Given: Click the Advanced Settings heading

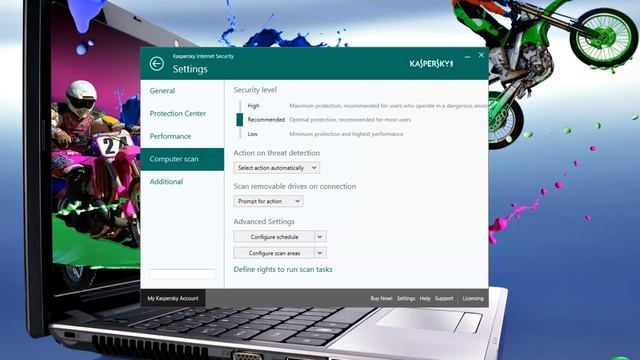Looking at the screenshot, I should [264, 222].
